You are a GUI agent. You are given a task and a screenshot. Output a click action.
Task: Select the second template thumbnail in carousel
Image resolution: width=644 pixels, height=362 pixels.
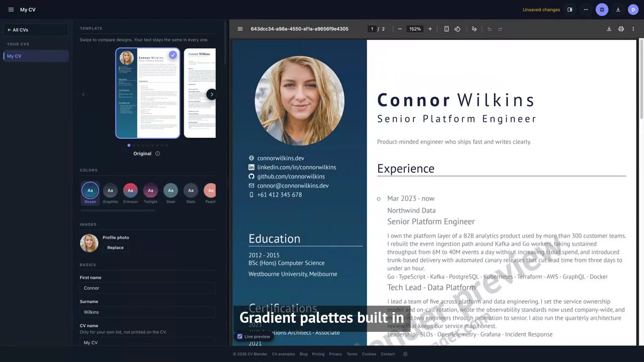coord(200,93)
